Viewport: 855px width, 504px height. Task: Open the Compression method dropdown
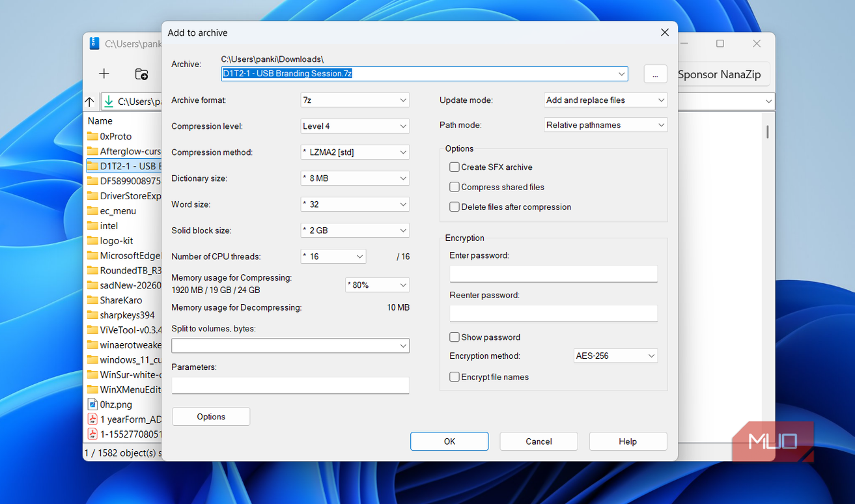click(355, 152)
